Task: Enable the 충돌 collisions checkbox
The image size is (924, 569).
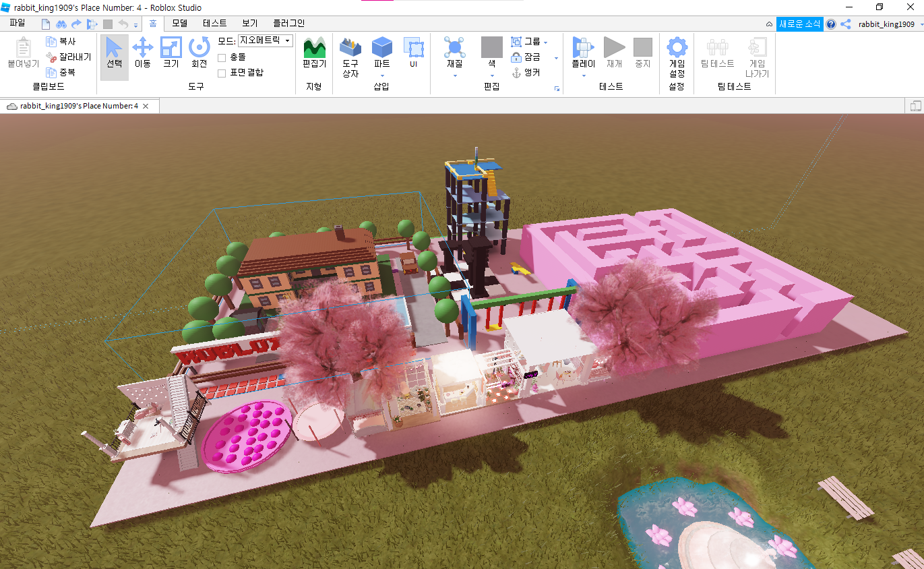Action: click(222, 57)
